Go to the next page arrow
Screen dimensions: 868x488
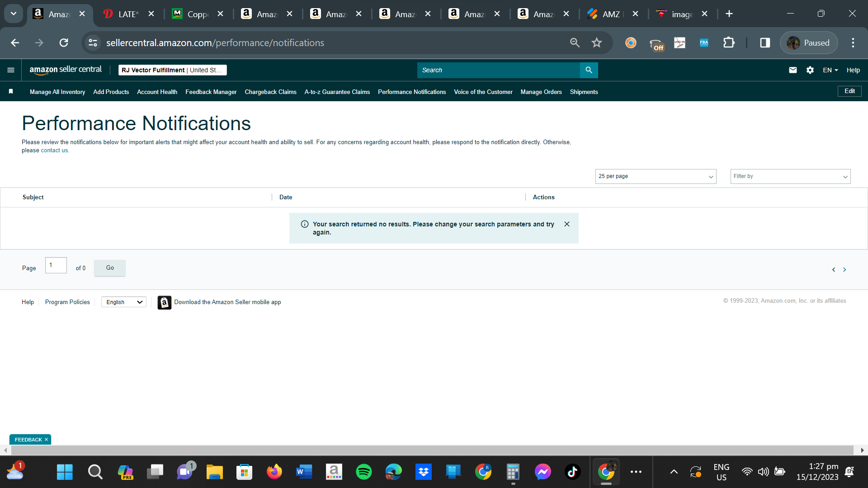[x=844, y=270]
